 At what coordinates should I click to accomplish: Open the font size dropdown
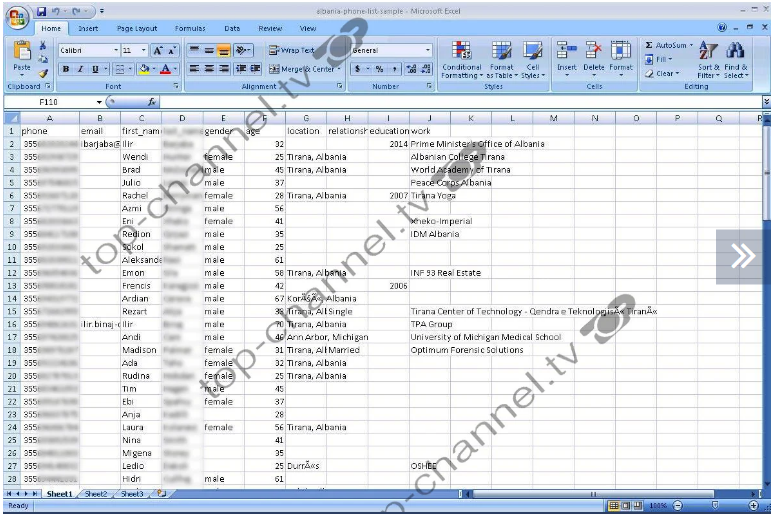143,50
